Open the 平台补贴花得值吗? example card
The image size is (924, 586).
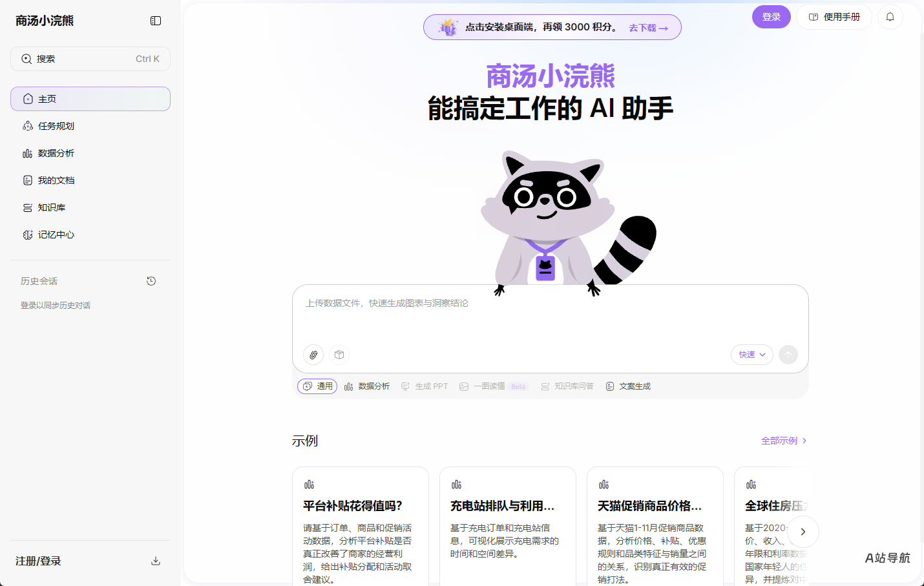(361, 526)
